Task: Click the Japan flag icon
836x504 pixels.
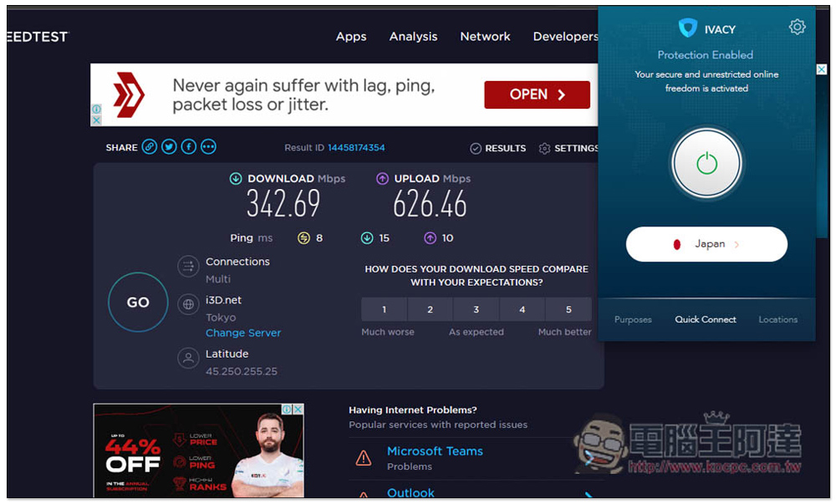Action: (x=676, y=245)
